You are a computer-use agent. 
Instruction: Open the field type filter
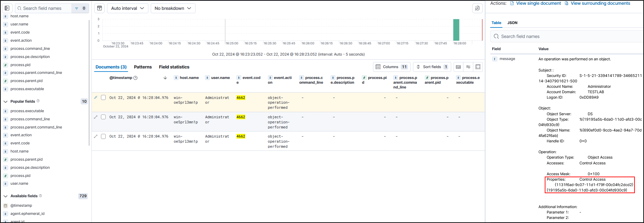click(80, 8)
